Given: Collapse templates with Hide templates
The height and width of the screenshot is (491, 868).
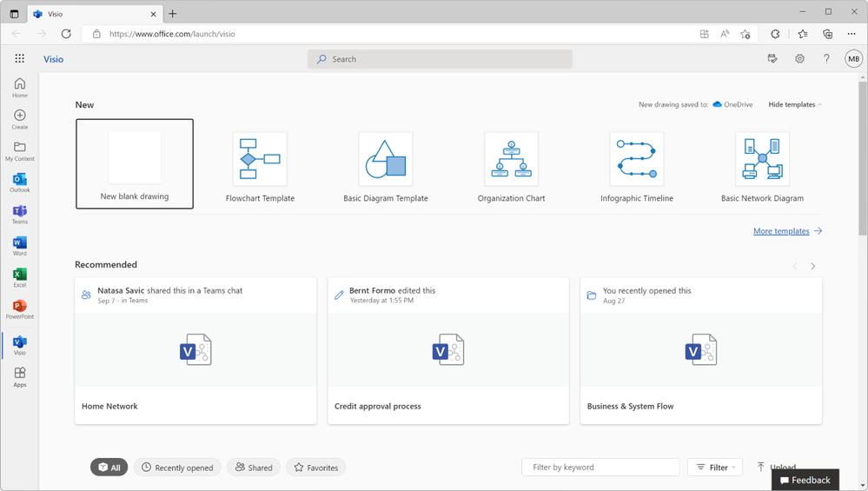Looking at the screenshot, I should (x=795, y=104).
